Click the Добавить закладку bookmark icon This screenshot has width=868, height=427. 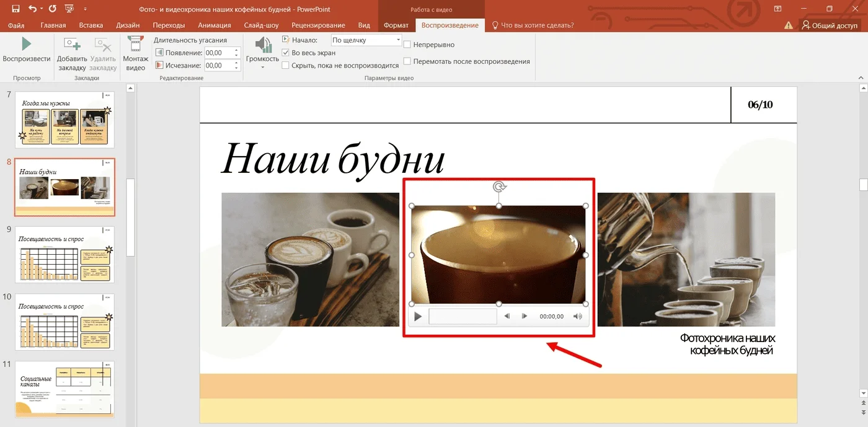[72, 45]
